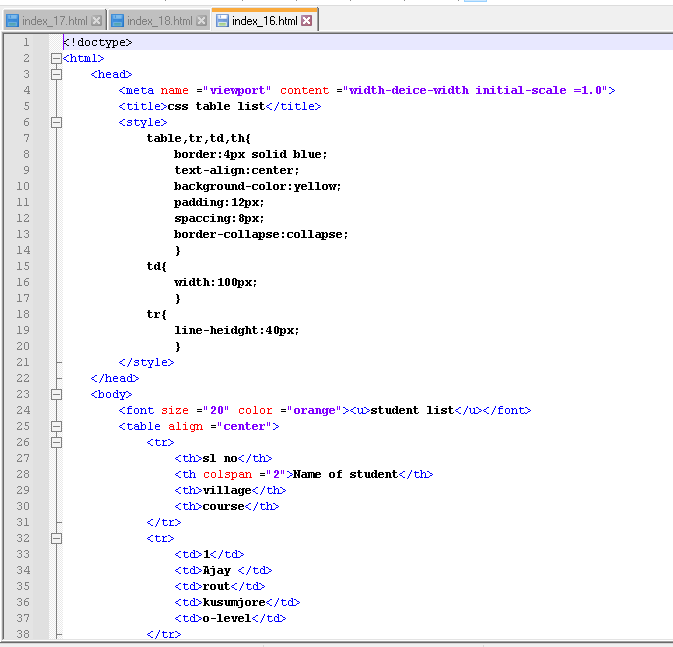Click the 'background-color:yellow;' line
673x647 pixels.
[257, 186]
